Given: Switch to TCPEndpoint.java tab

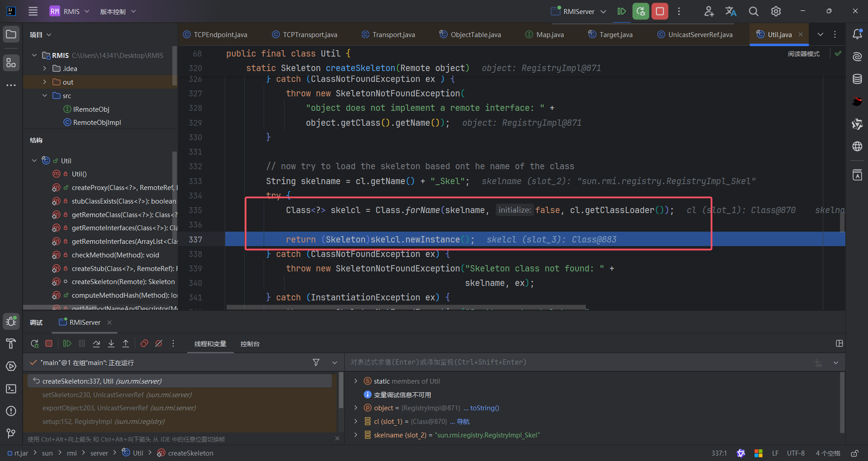Looking at the screenshot, I should pos(215,34).
